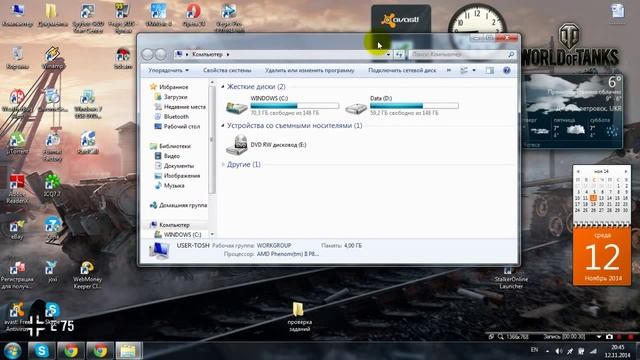
Task: Open the Изображения library
Action: (x=181, y=176)
